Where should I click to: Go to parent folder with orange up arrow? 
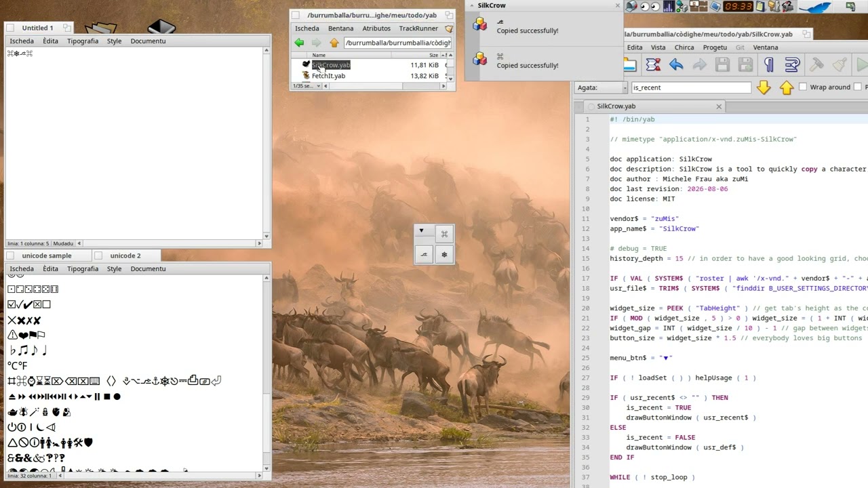point(334,43)
